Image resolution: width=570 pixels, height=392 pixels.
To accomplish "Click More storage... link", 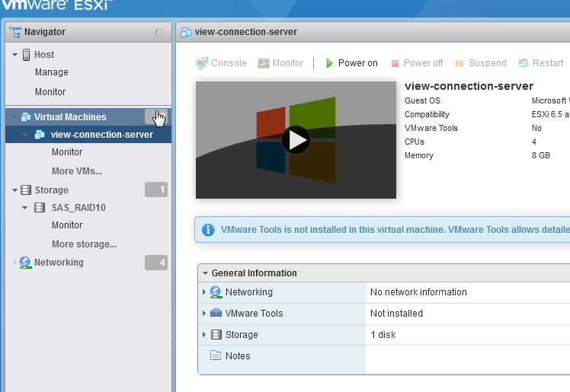I will pyautogui.click(x=84, y=244).
